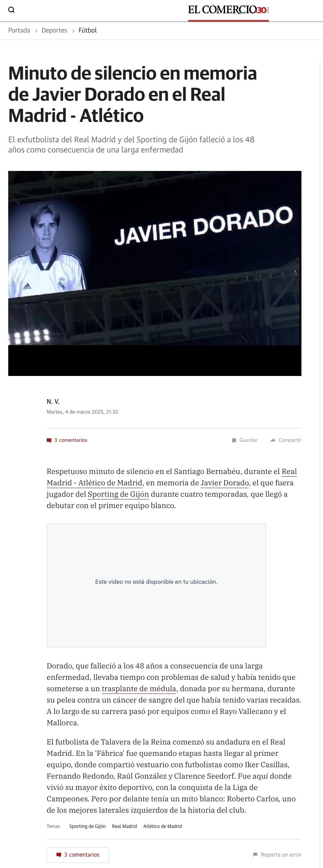Open the Deportes breadcrumb section
323x868 pixels.
click(54, 30)
